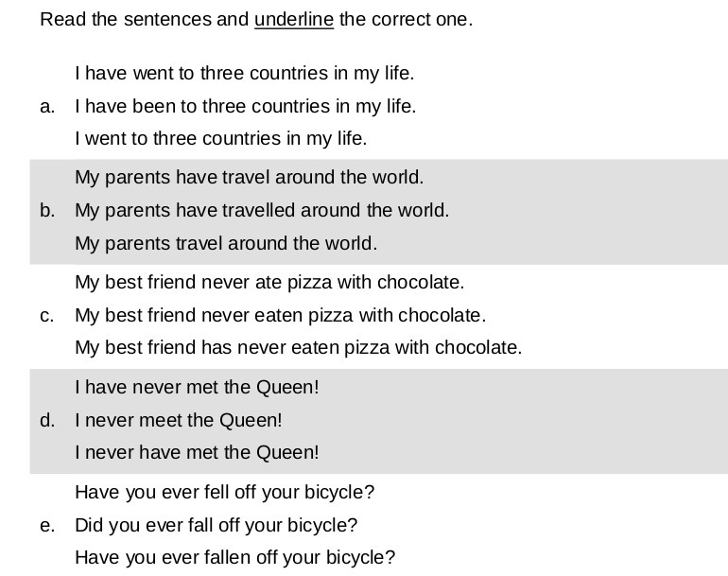This screenshot has height=576, width=728.
Task: Pick "Did you ever fall off your bicycle?"
Action: pyautogui.click(x=216, y=525)
